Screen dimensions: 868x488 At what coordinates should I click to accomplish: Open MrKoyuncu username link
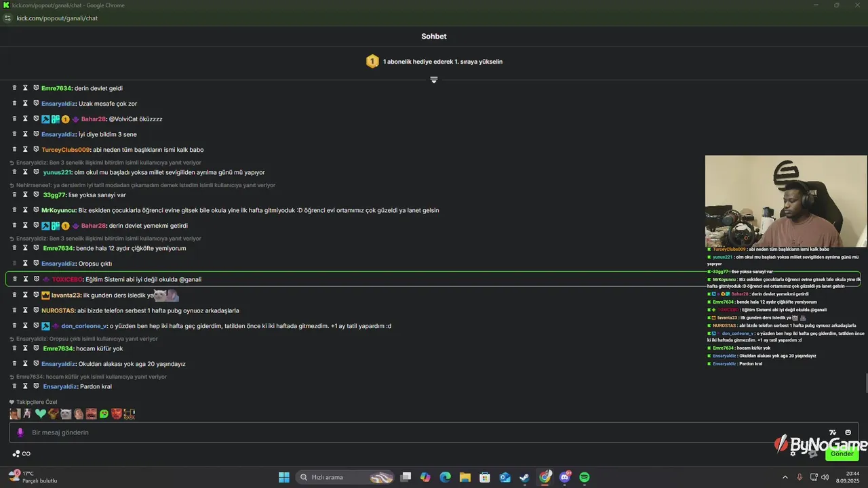(58, 210)
